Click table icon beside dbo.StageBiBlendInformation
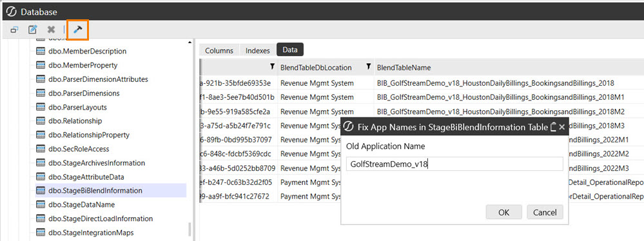Image resolution: width=644 pixels, height=241 pixels. pyautogui.click(x=41, y=191)
